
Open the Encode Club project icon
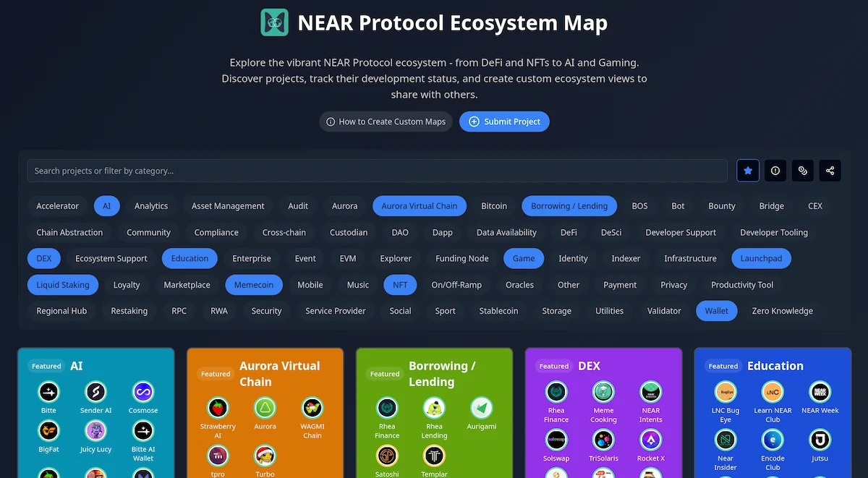point(773,440)
